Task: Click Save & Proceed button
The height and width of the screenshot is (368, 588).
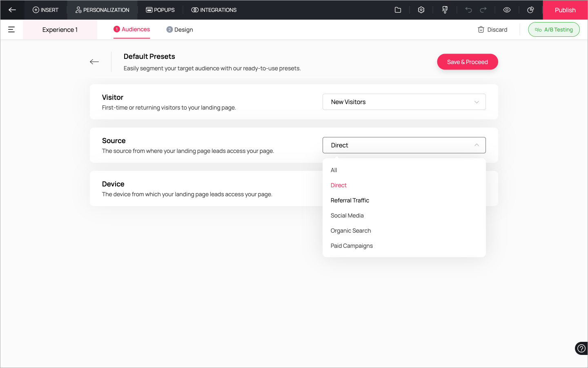Action: pos(467,62)
